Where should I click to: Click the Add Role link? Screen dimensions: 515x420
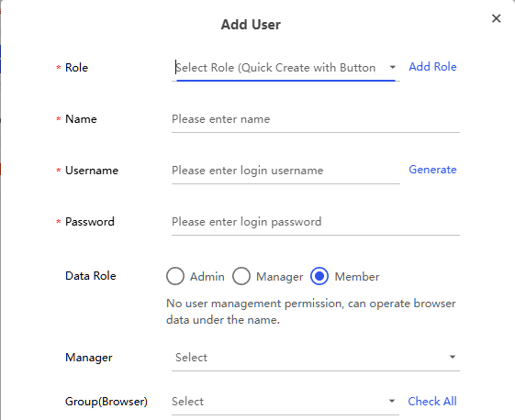coord(432,67)
